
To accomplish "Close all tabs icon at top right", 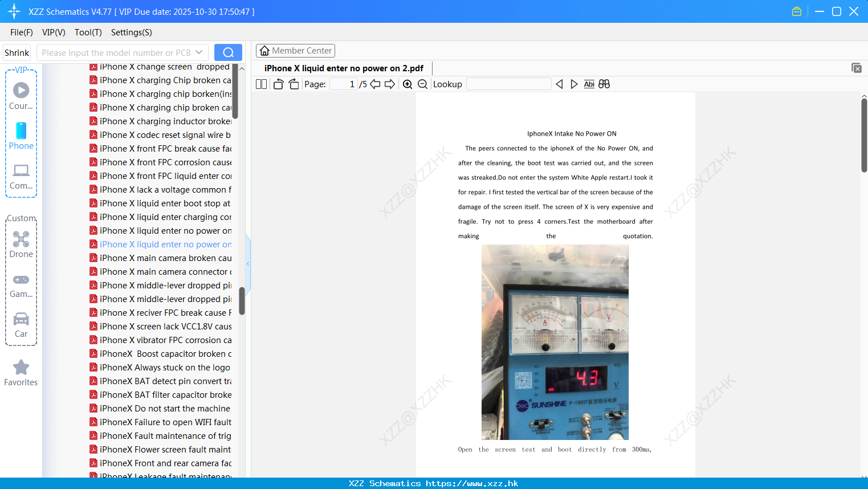I will coord(856,68).
